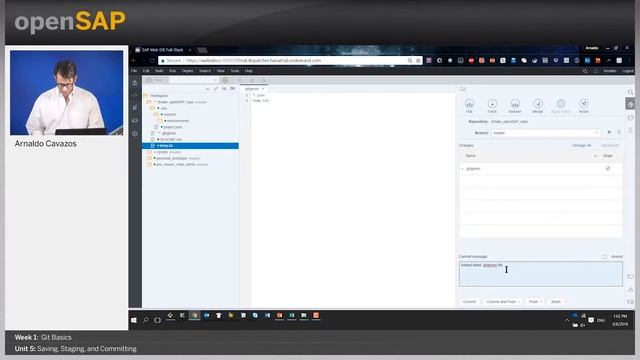640x360 pixels.
Task: Open the Commit and Push dropdown
Action: click(x=503, y=301)
